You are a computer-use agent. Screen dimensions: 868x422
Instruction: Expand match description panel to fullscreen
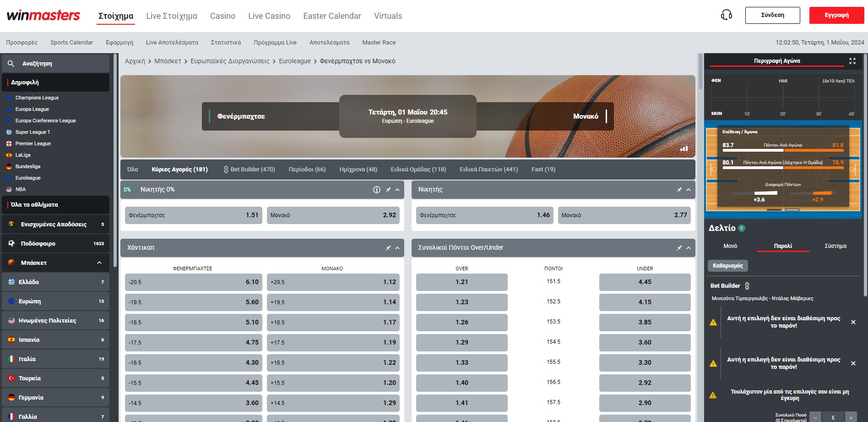[x=852, y=61]
